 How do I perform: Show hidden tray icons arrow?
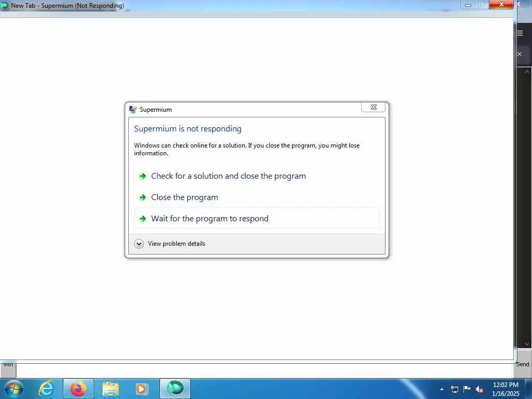(442, 389)
